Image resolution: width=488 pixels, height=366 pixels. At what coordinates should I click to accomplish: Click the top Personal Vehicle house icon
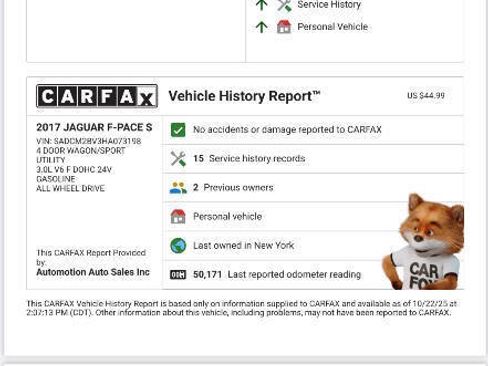tap(284, 27)
